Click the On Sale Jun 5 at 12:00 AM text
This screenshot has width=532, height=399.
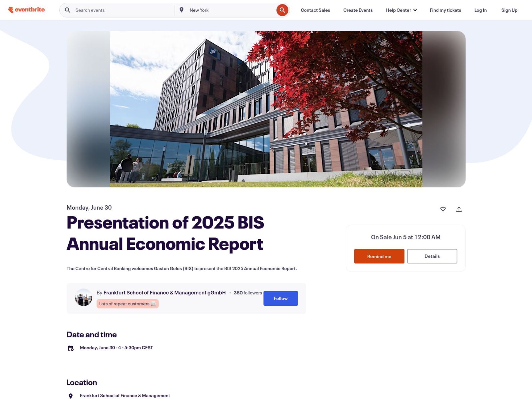[x=406, y=237]
